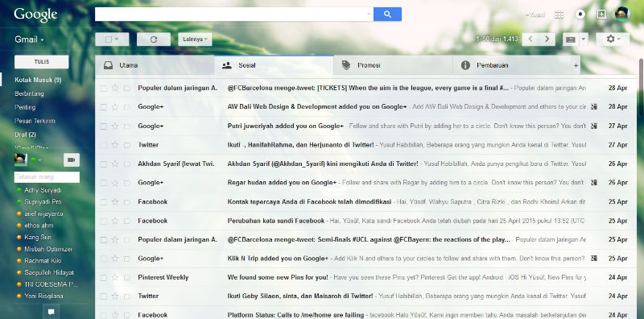Click the blue search button

pyautogui.click(x=387, y=14)
